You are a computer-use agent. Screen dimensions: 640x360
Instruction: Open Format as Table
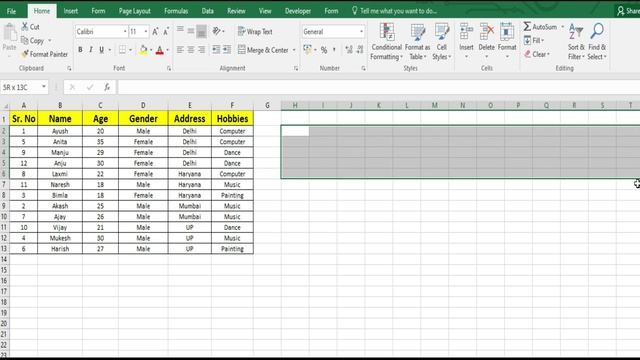(418, 42)
